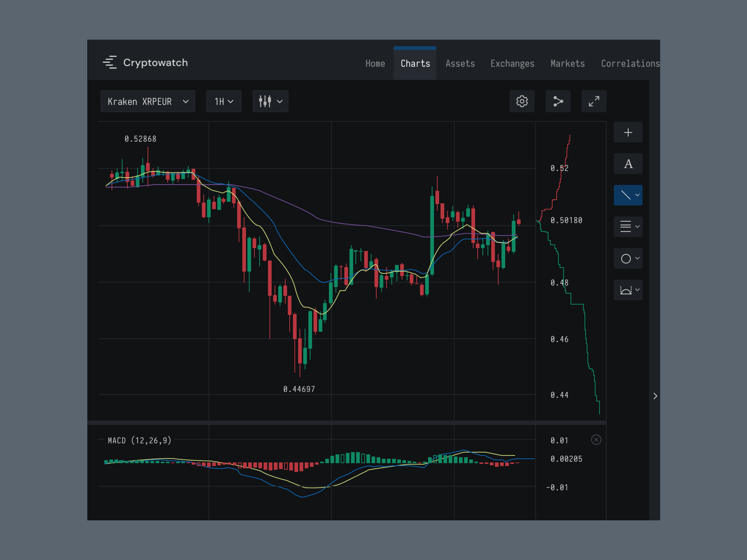Expand the arc measurement tool options
Image resolution: width=747 pixels, height=560 pixels.
(637, 290)
